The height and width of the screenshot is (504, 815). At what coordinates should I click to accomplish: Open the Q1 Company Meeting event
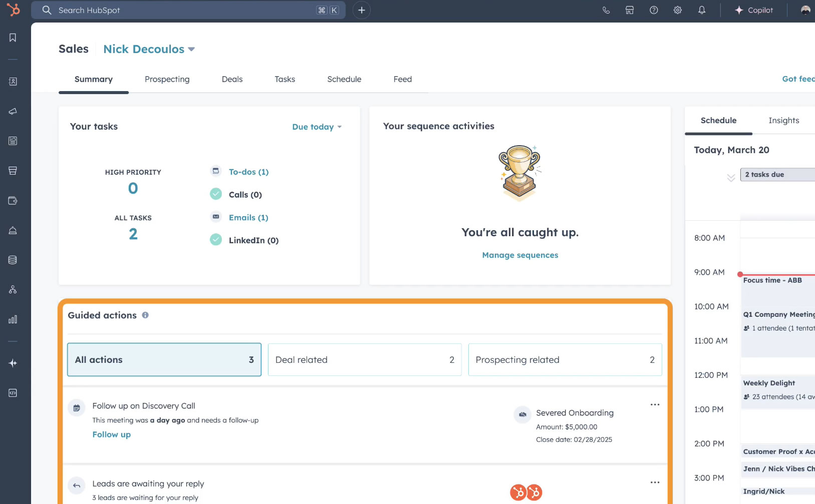(x=779, y=333)
